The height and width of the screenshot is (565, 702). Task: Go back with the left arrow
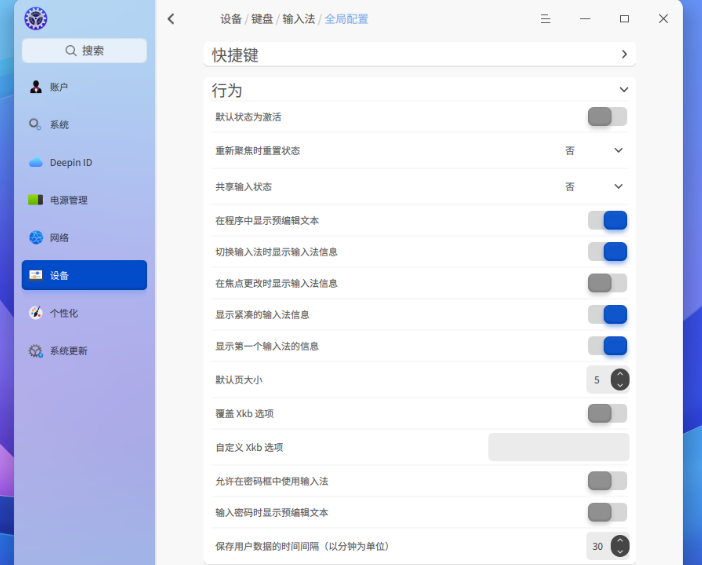171,19
